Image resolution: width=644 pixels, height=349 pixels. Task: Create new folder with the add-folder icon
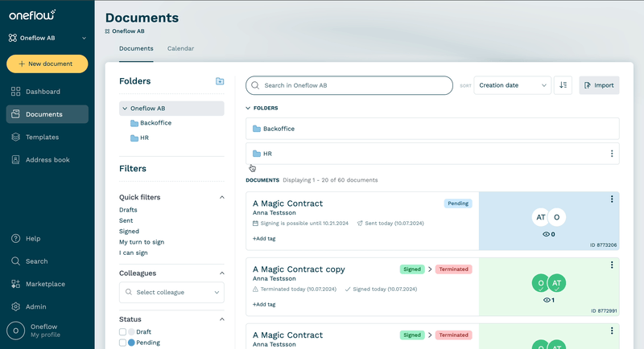coord(220,81)
